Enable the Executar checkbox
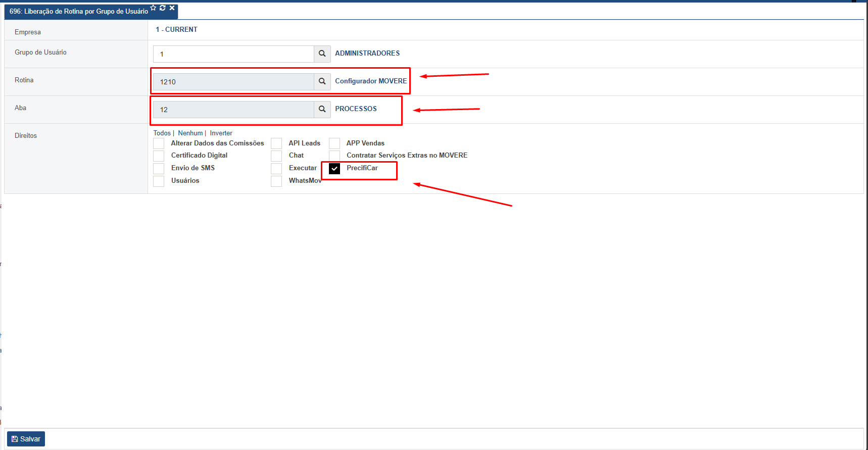The width and height of the screenshot is (868, 450). (276, 168)
